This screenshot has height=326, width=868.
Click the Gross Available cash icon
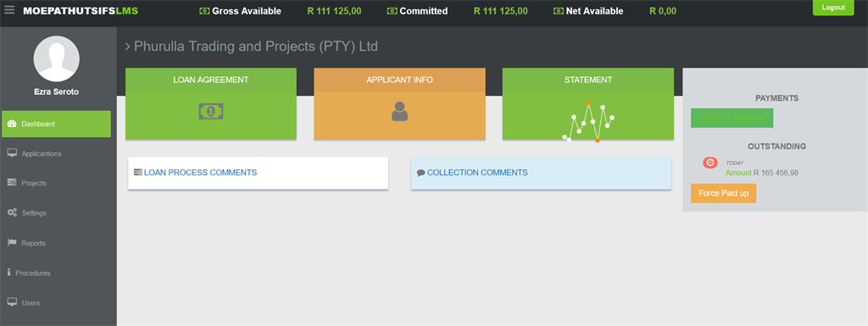point(204,11)
